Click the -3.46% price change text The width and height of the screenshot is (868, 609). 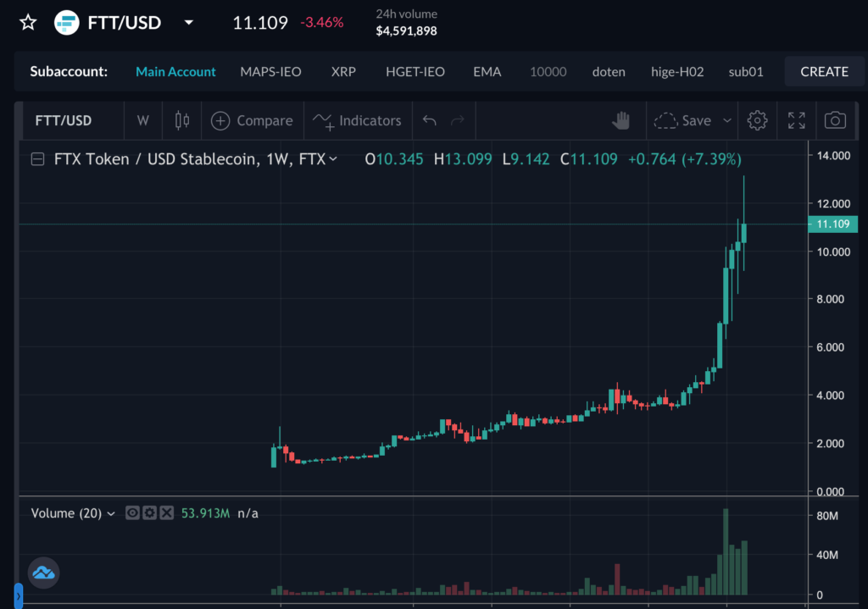321,23
